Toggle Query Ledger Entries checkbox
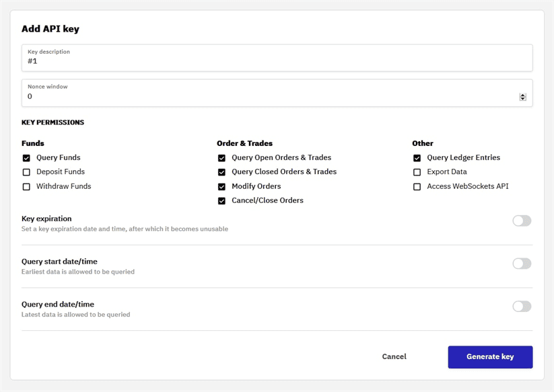Image resolution: width=554 pixels, height=392 pixels. click(x=417, y=158)
